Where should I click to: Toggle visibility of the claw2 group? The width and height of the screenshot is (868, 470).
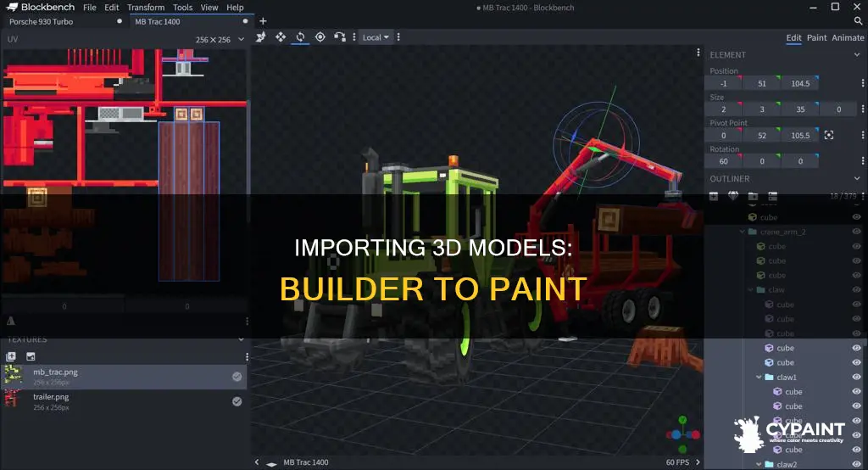coord(856,464)
